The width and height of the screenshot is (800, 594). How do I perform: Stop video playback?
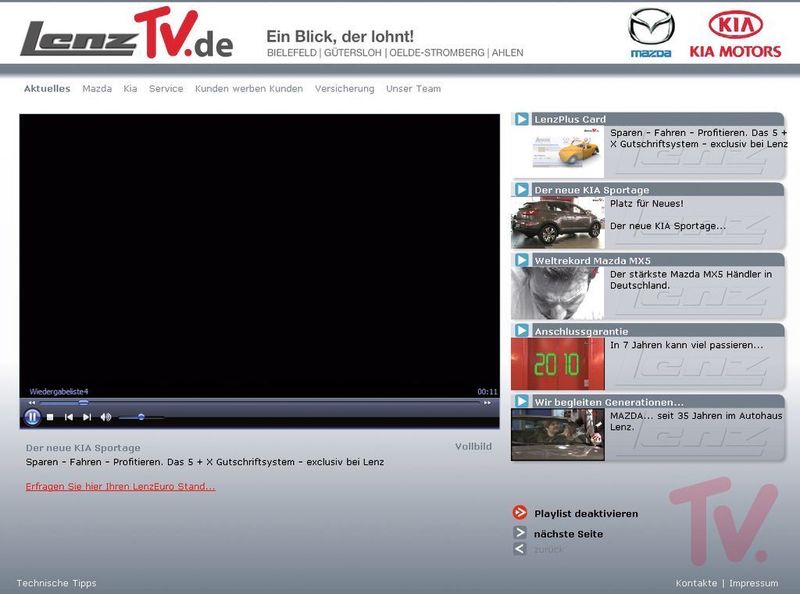tap(50, 417)
